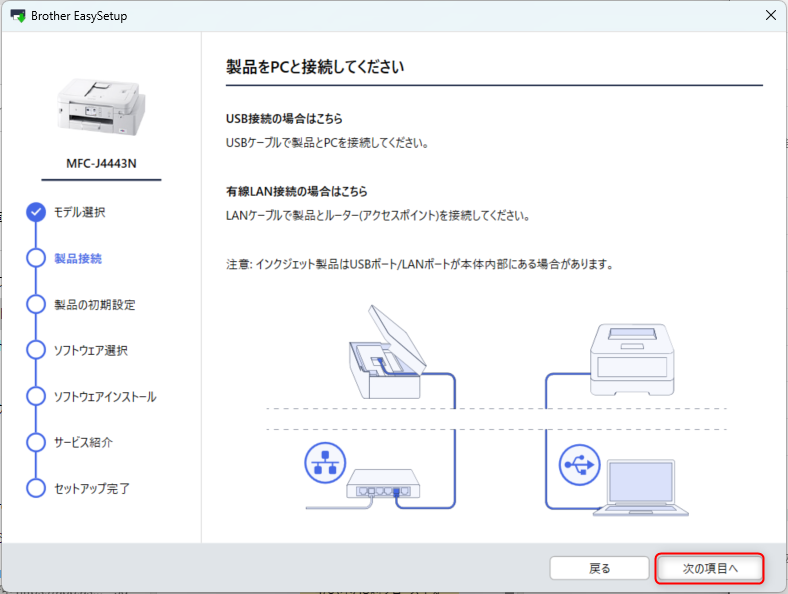
Task: Click the USBケーブルで製品とPCを接続 instruction text
Action: point(327,143)
